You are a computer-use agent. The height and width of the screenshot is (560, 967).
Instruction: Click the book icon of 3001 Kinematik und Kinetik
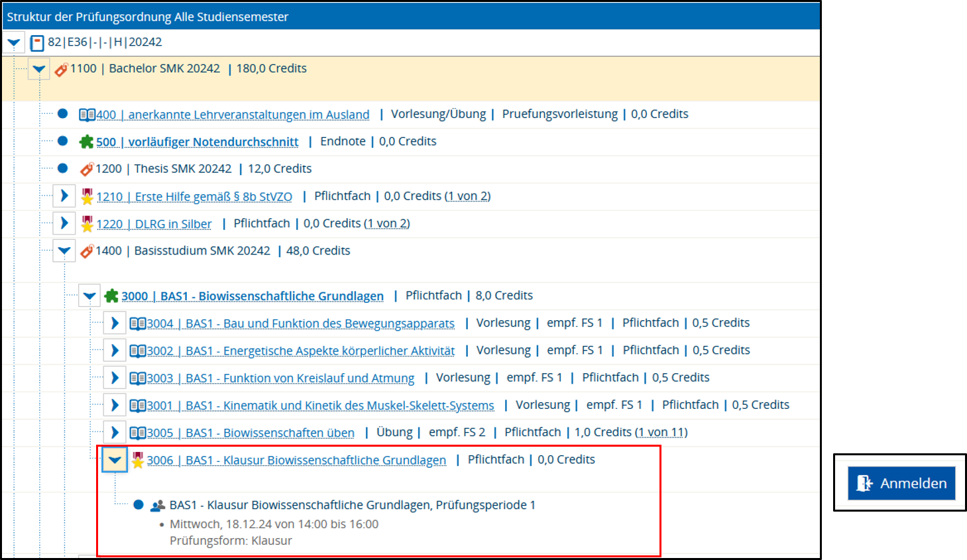[138, 405]
